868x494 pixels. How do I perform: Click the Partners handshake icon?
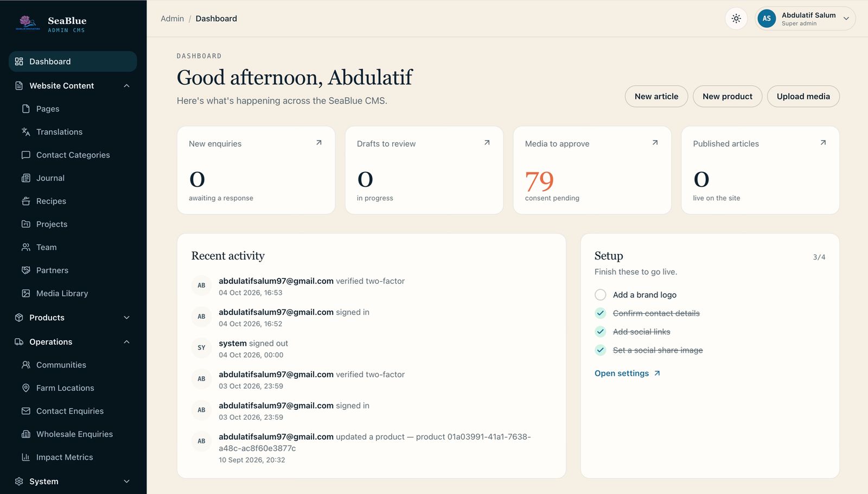click(25, 270)
